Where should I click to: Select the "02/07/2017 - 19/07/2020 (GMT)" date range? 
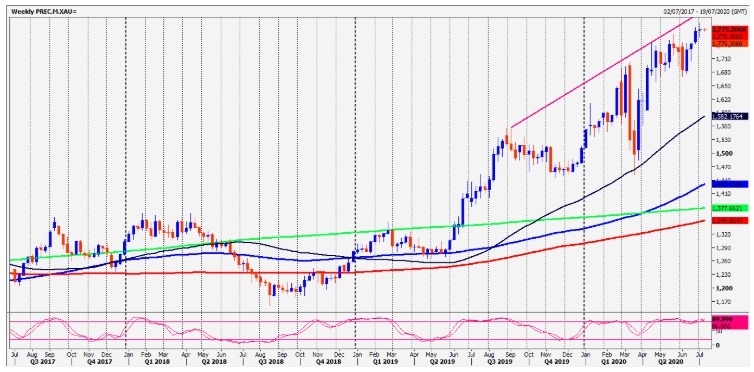click(704, 11)
